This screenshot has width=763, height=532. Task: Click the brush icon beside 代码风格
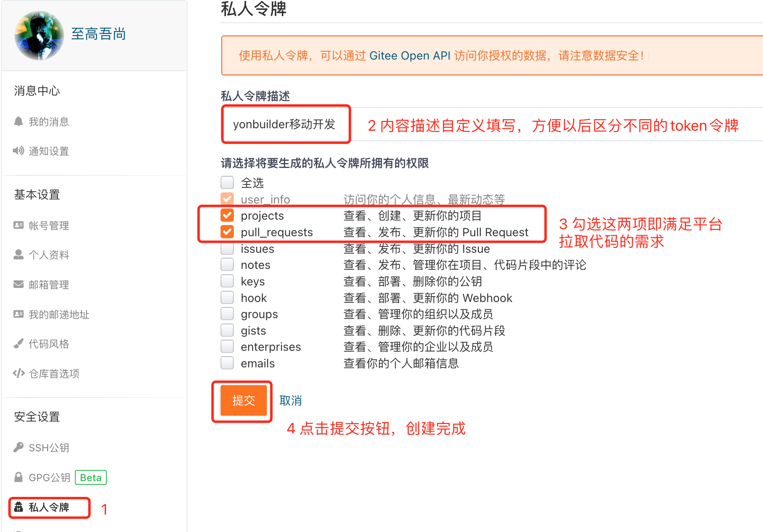[19, 343]
